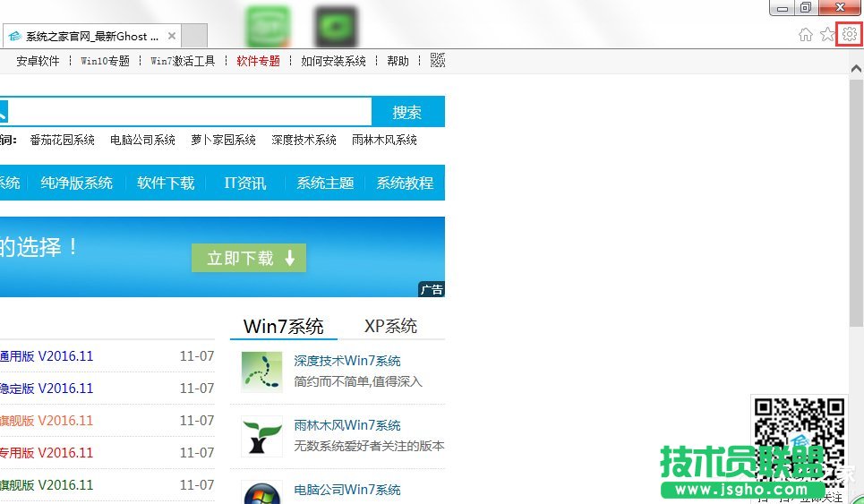Open the green 旗舰版 V2016.11 entry
Image resolution: width=864 pixels, height=504 pixels.
(x=47, y=485)
